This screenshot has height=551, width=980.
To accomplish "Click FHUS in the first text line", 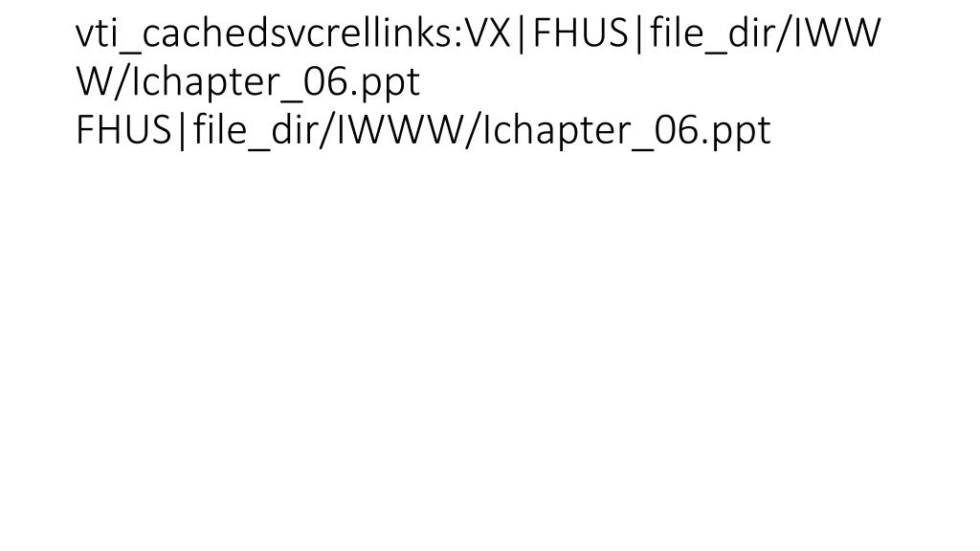I will click(x=581, y=33).
